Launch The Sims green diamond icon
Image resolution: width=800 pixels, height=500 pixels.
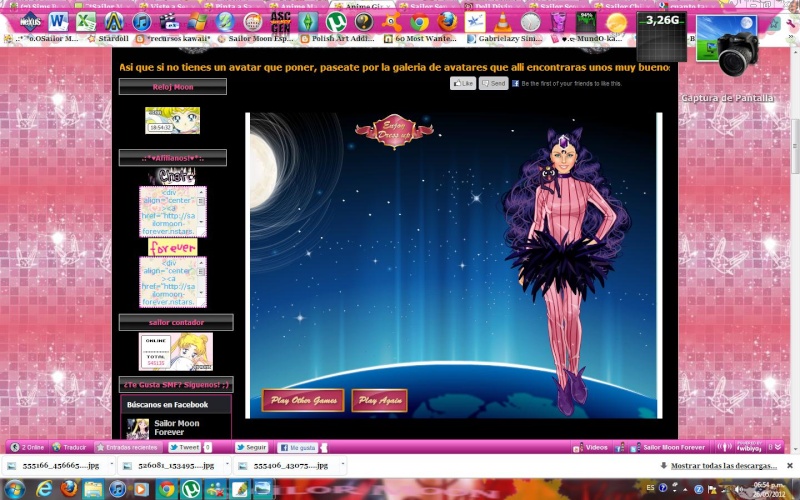click(x=308, y=22)
